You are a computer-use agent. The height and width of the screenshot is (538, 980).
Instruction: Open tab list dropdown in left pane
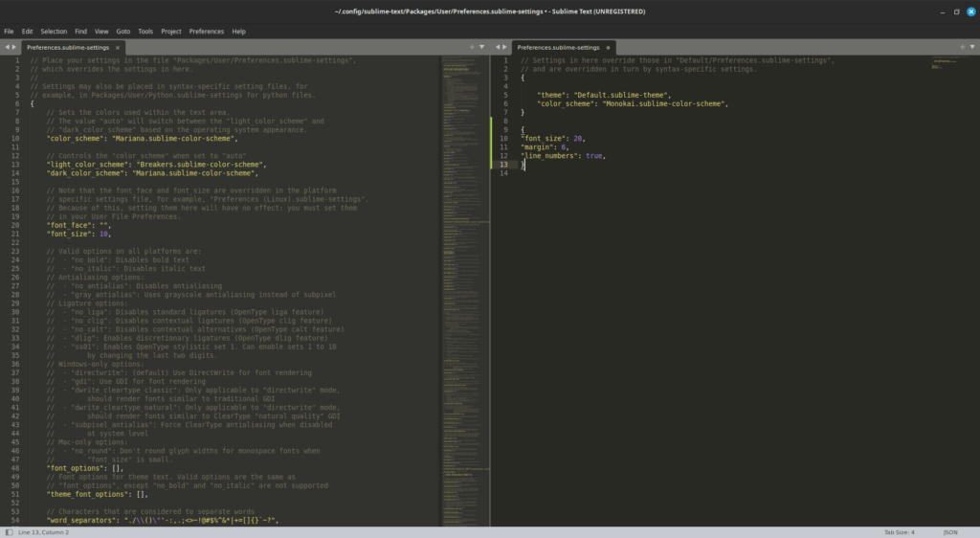(x=481, y=47)
